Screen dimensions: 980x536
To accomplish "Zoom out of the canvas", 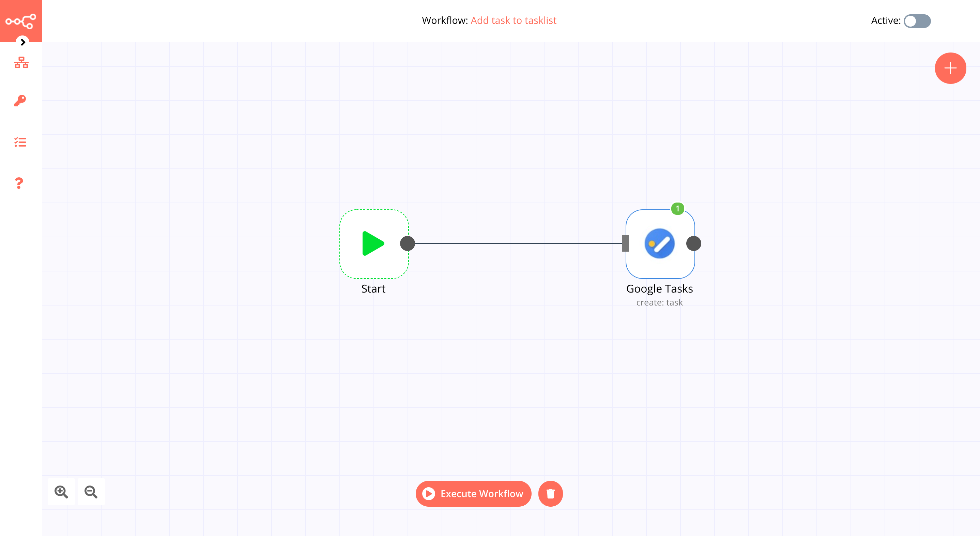I will click(91, 492).
